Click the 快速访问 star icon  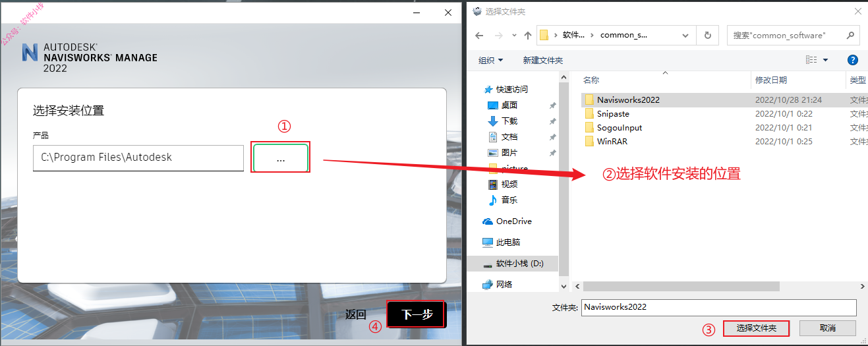pyautogui.click(x=488, y=90)
